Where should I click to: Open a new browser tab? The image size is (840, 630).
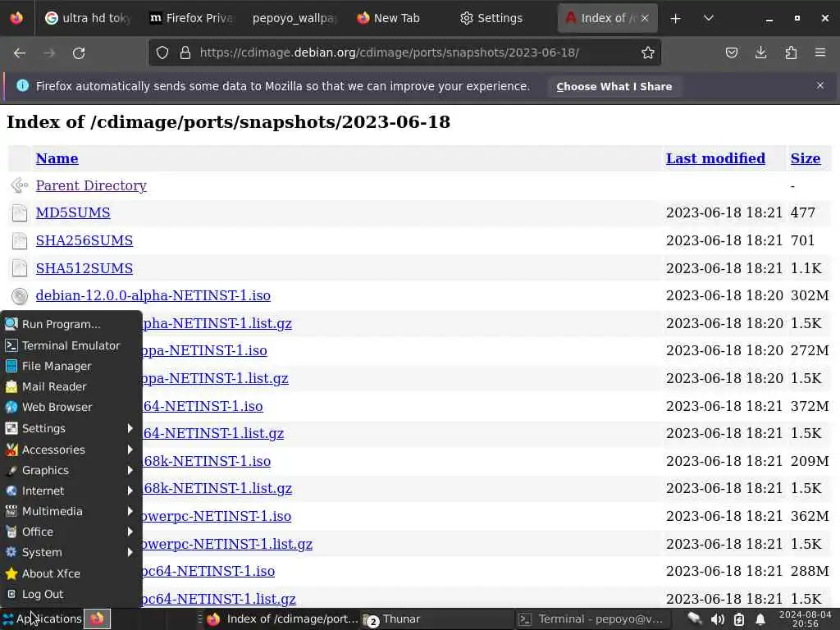coord(675,18)
